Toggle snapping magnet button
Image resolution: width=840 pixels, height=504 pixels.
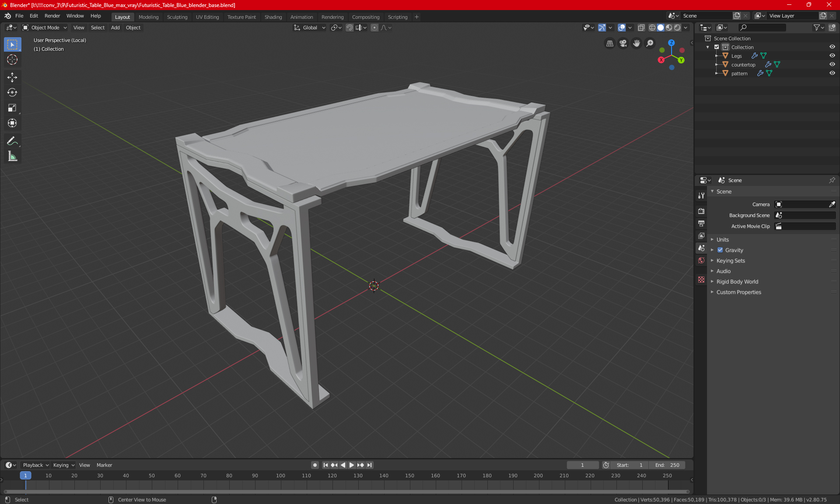tap(350, 28)
